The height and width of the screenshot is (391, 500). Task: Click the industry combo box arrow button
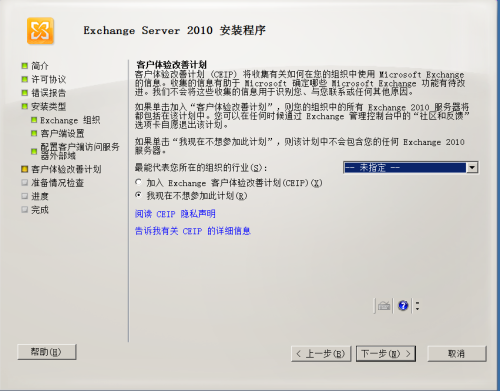[472, 167]
